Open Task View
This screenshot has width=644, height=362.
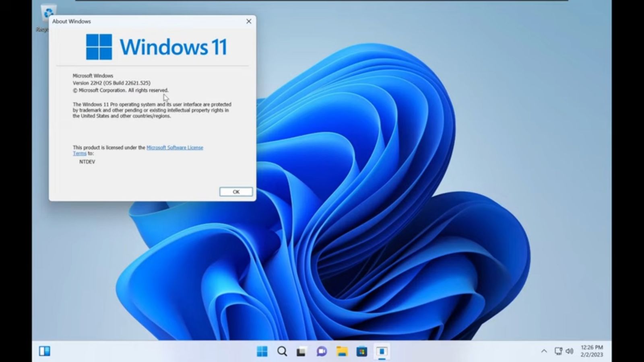tap(301, 351)
